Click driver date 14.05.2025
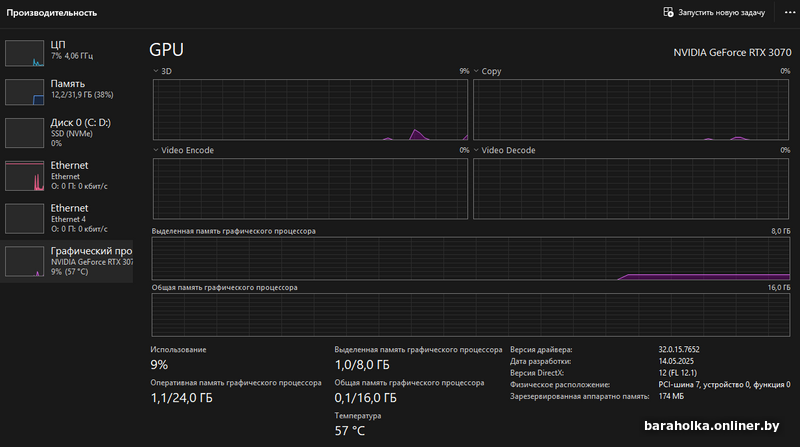 676,361
